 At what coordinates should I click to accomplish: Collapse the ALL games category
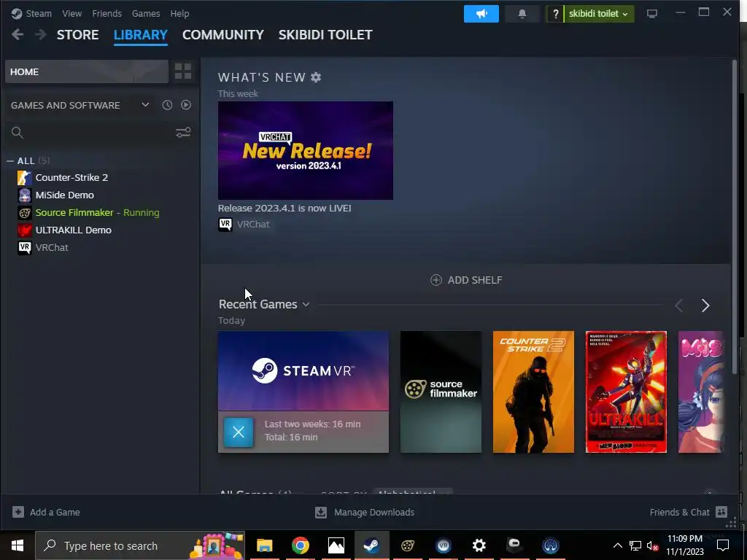(10, 161)
